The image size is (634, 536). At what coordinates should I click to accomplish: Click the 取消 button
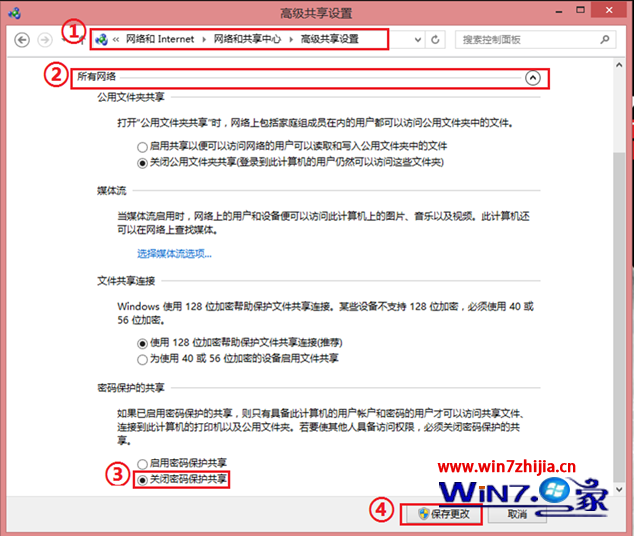(x=517, y=514)
